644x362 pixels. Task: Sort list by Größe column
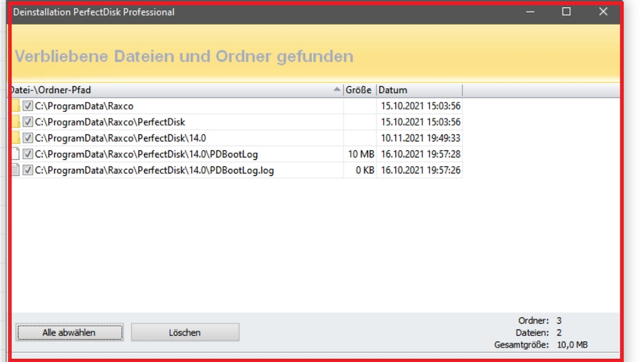coord(359,90)
